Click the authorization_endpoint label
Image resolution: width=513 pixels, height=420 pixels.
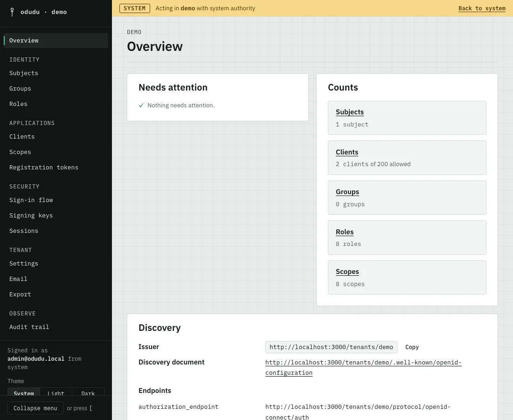coord(178,406)
